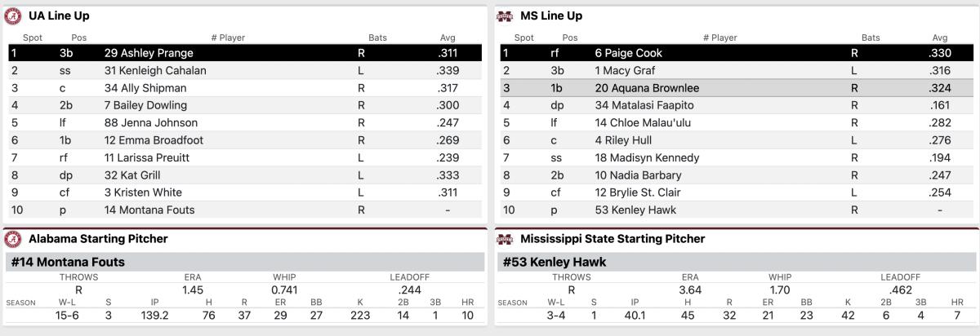Screen dimensions: 980x336
Task: Click Kristen White in the UA lineup
Action: 143,192
